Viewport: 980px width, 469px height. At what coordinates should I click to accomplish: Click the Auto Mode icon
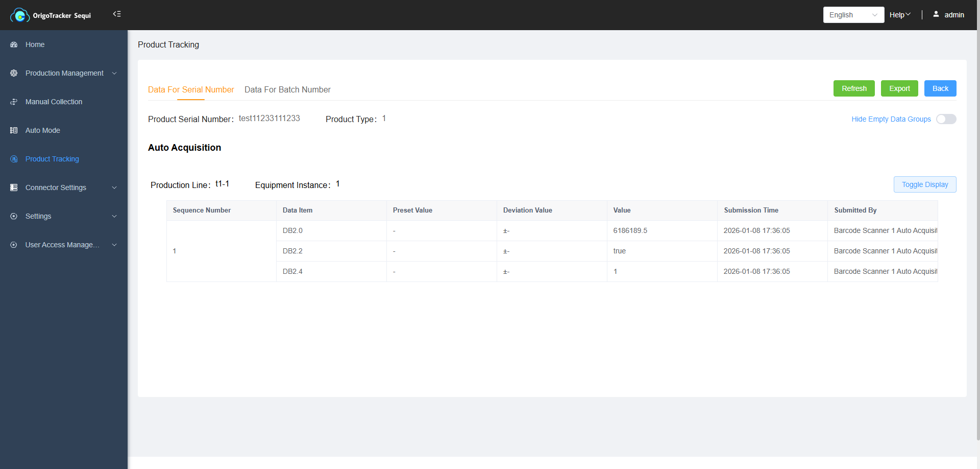pos(14,131)
